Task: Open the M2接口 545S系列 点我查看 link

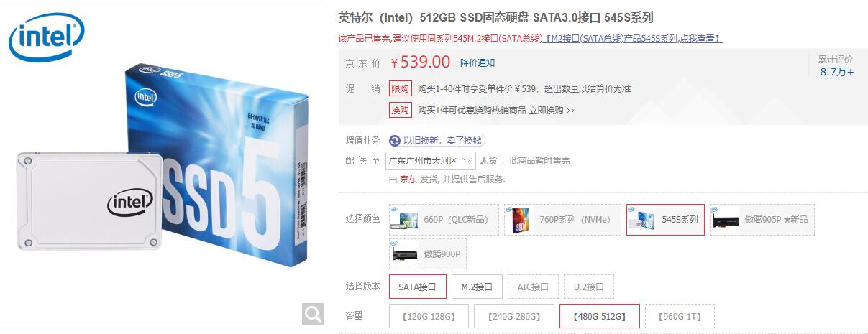Action: click(x=634, y=39)
